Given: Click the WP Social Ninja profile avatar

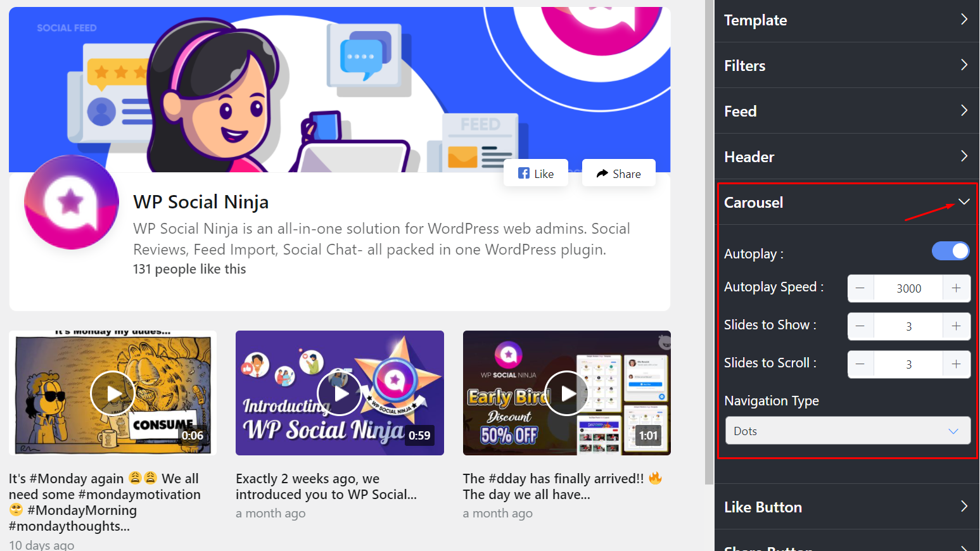Looking at the screenshot, I should pyautogui.click(x=72, y=202).
